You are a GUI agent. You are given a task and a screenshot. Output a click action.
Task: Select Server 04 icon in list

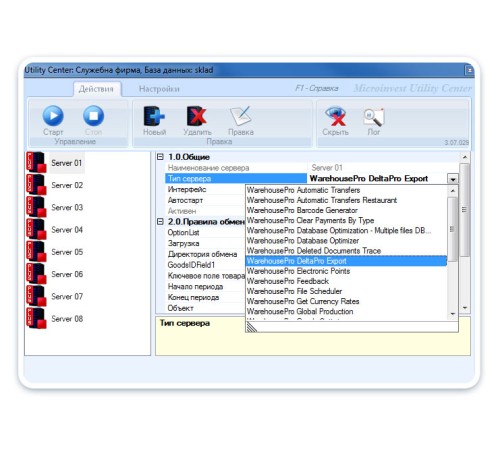[x=36, y=229]
